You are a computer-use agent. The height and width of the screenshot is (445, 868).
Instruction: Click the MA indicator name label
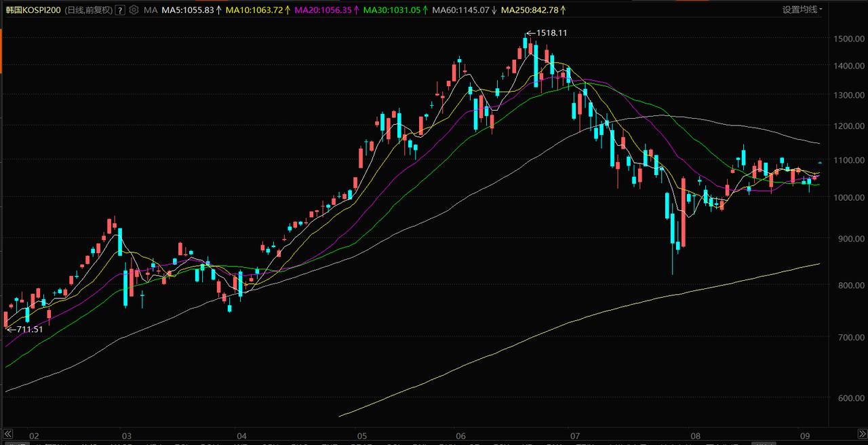click(x=151, y=10)
